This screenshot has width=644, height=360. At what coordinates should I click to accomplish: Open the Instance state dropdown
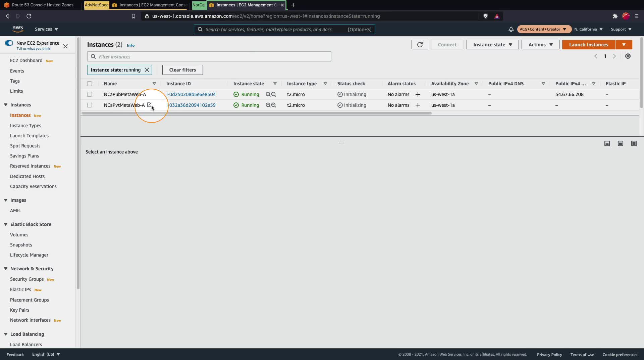(x=492, y=45)
